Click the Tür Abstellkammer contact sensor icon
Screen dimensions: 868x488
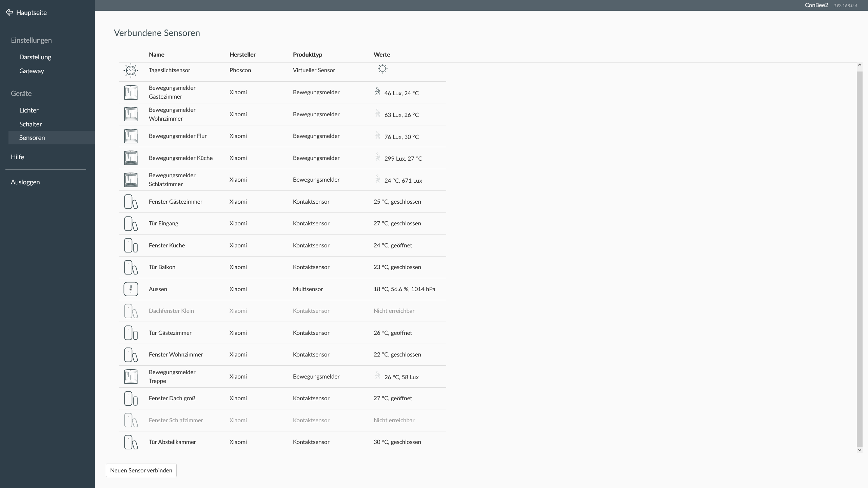(x=131, y=442)
